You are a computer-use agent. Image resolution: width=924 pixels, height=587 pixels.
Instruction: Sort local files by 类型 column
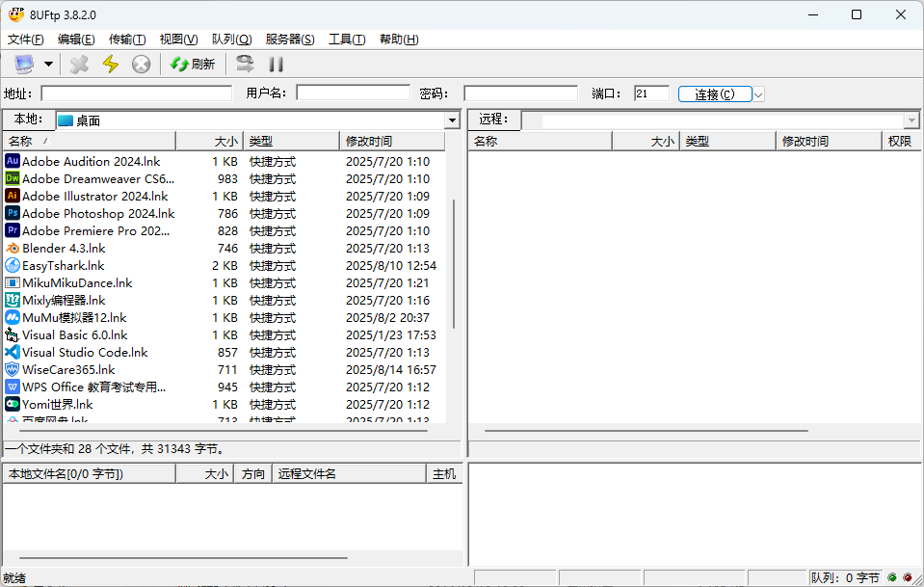(x=292, y=142)
